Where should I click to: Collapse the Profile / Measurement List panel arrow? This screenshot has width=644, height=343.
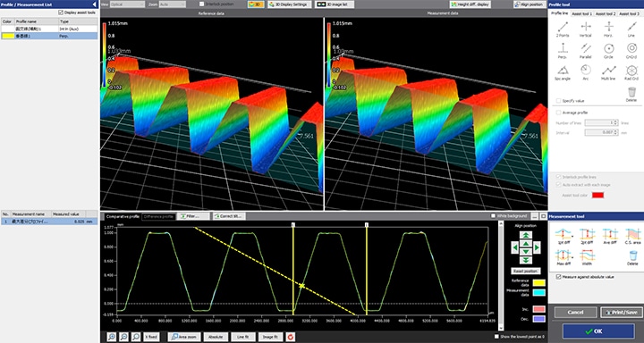pyautogui.click(x=95, y=4)
